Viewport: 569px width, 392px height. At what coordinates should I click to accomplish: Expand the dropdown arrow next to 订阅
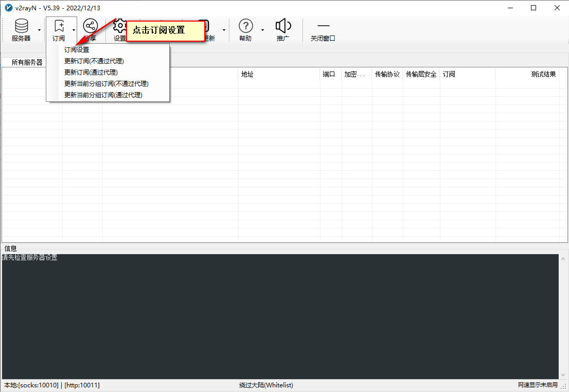(74, 30)
